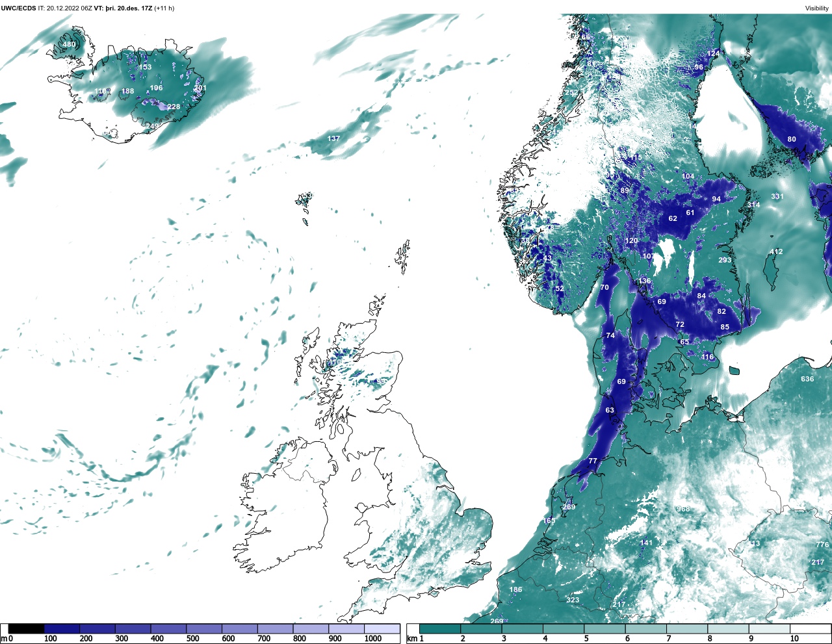Click the 136 value in western Sweden
The height and width of the screenshot is (644, 832).
click(x=644, y=281)
